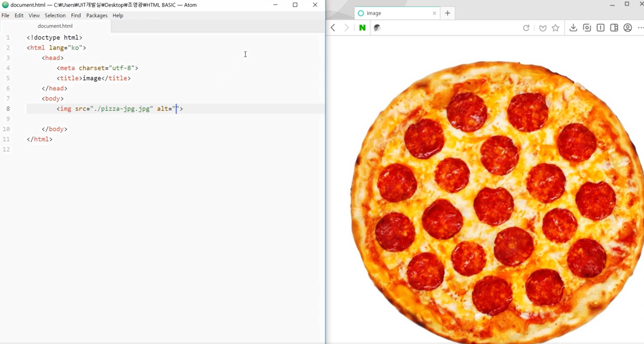Open the Packages menu
Screen dimensions: 644x344
(x=97, y=15)
